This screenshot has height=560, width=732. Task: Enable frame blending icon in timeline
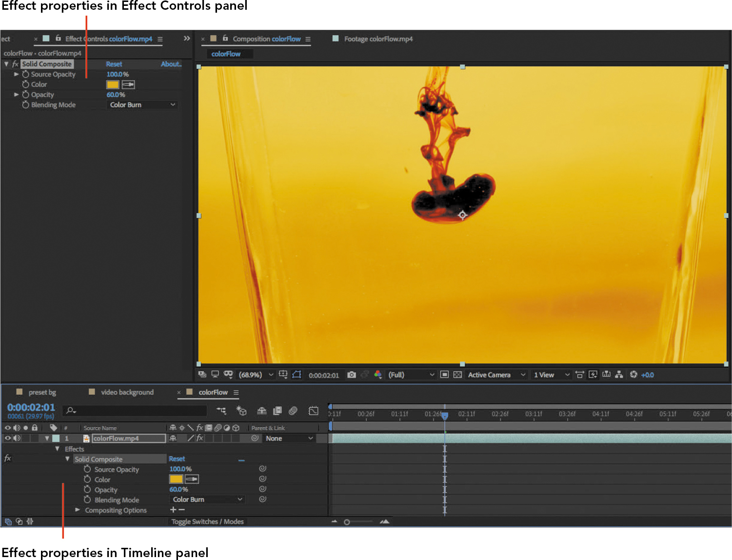click(277, 411)
